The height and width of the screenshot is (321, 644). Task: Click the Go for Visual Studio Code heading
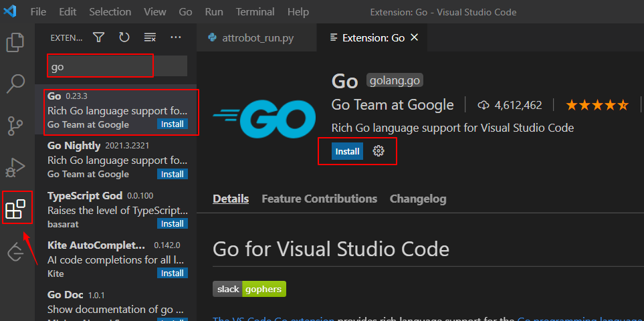click(x=331, y=249)
